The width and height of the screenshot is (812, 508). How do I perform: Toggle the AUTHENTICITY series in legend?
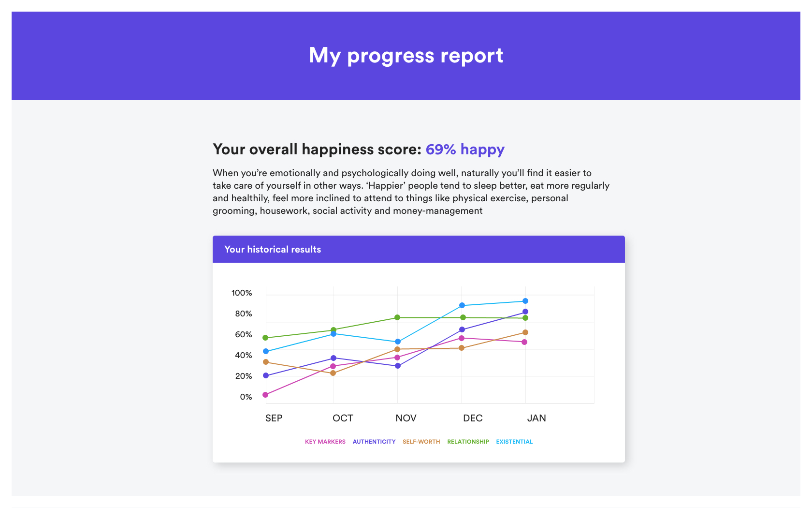point(374,442)
